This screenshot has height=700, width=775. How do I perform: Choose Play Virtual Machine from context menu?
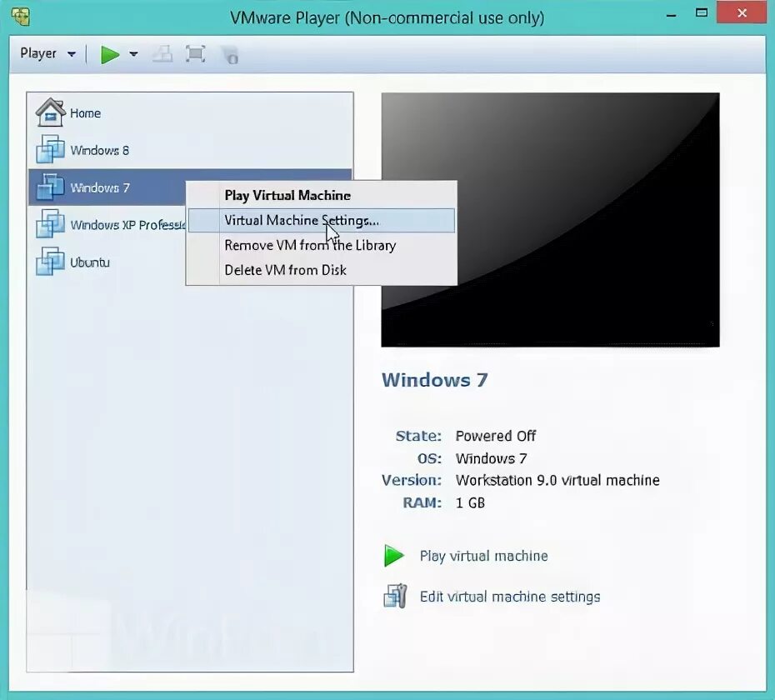tap(322, 195)
